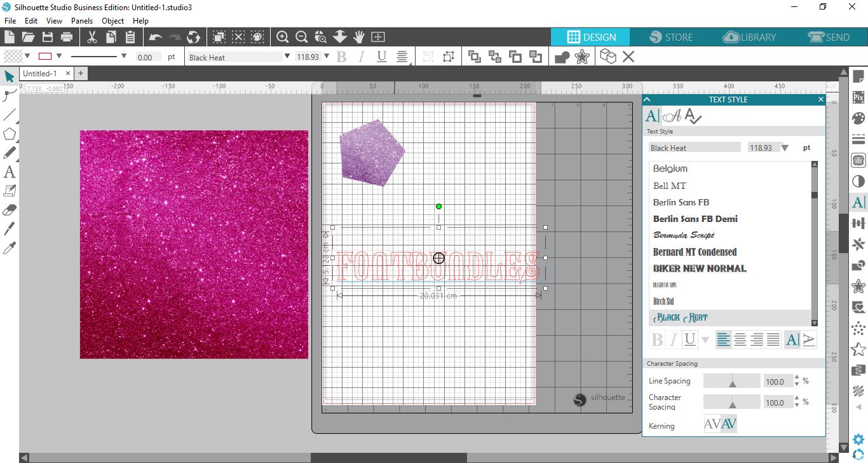The height and width of the screenshot is (463, 868).
Task: Select the Polygon drawing shape tool
Action: point(10,134)
